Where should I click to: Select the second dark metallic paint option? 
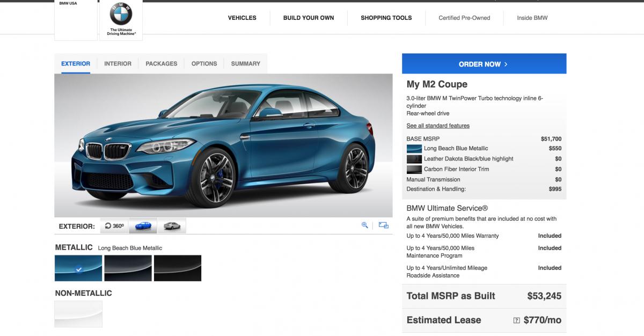(128, 268)
